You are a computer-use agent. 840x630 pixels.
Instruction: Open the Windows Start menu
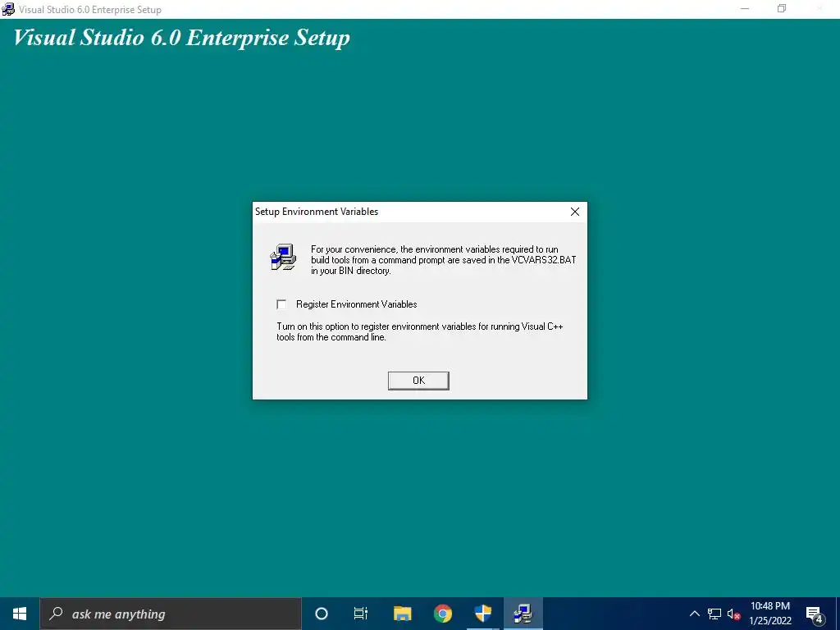[20, 614]
